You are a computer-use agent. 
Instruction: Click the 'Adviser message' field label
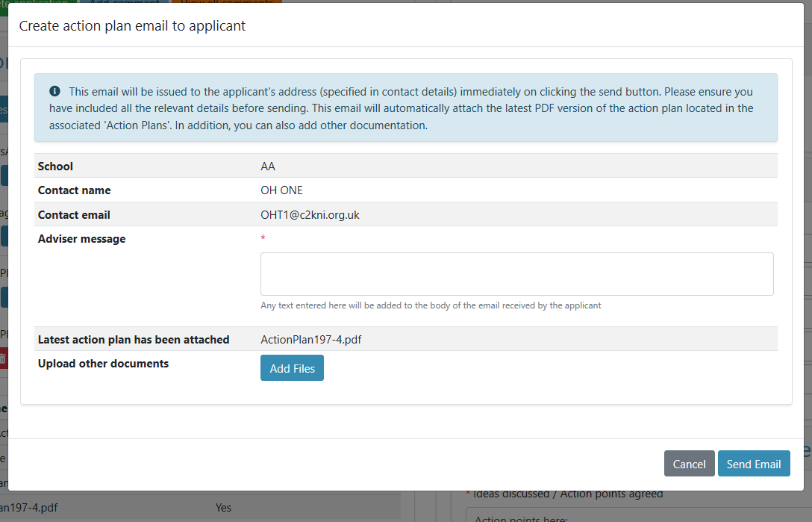(81, 239)
